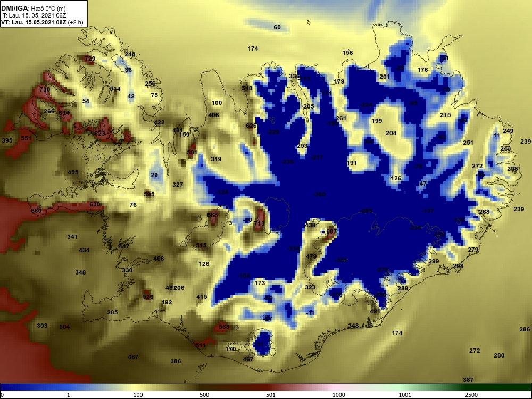Click the color scale label "1000"

338,395
